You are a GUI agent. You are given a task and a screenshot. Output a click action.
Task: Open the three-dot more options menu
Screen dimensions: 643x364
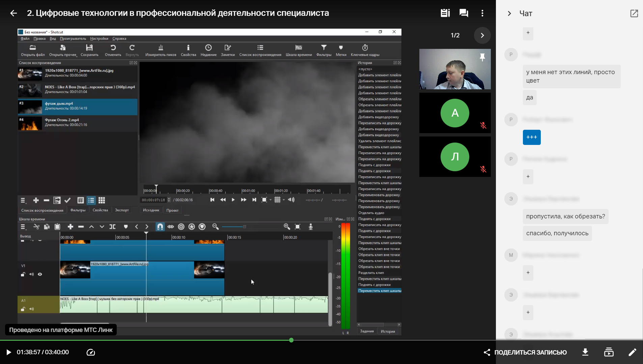click(482, 13)
